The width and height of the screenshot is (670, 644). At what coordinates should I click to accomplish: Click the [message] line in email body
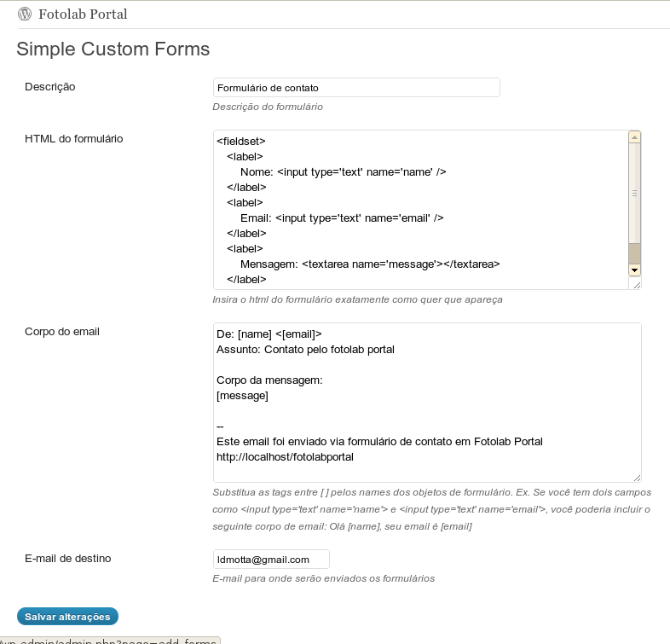pos(242,396)
